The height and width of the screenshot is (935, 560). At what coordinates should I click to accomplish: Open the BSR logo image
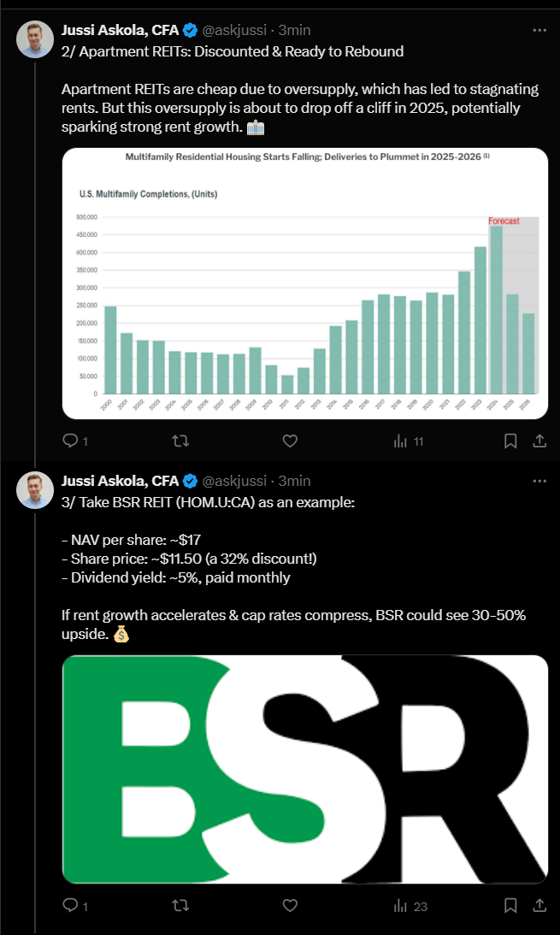tap(305, 769)
